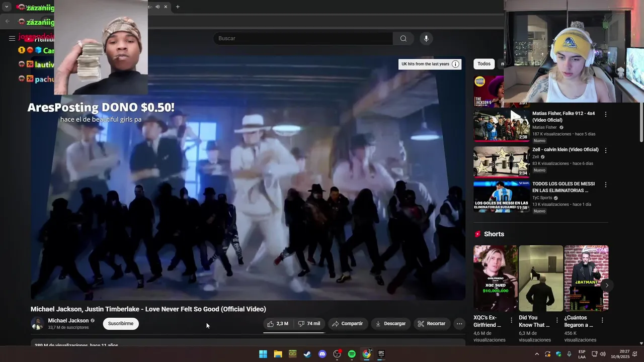Close the YouTube browser tab
Viewport: 644px width, 362px height.
click(x=166, y=7)
